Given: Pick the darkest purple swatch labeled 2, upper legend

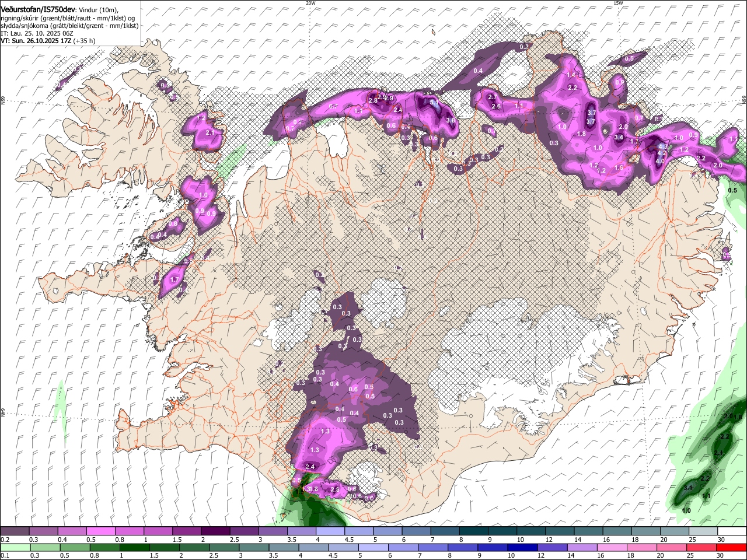Looking at the screenshot, I should (215, 531).
